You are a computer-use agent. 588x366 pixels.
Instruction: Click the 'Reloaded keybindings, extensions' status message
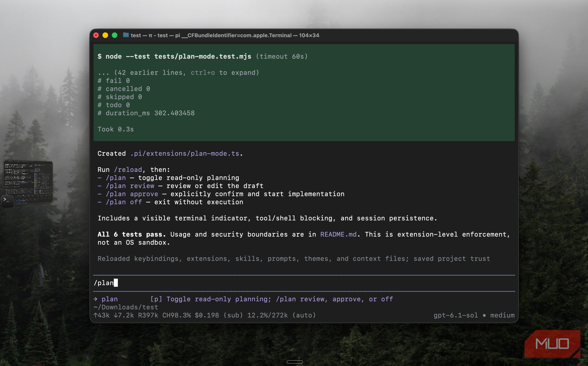coord(294,259)
